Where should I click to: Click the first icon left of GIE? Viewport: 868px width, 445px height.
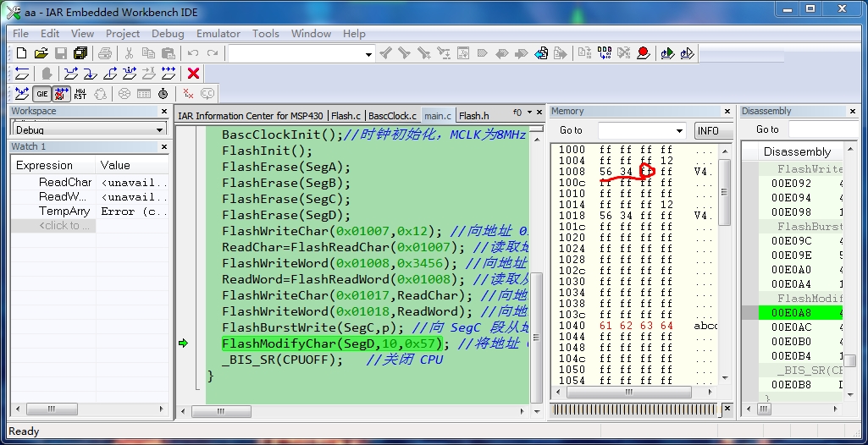tap(21, 94)
